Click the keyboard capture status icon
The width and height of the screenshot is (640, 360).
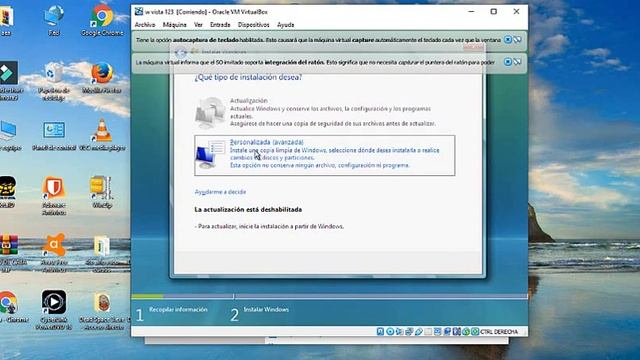[x=475, y=331]
